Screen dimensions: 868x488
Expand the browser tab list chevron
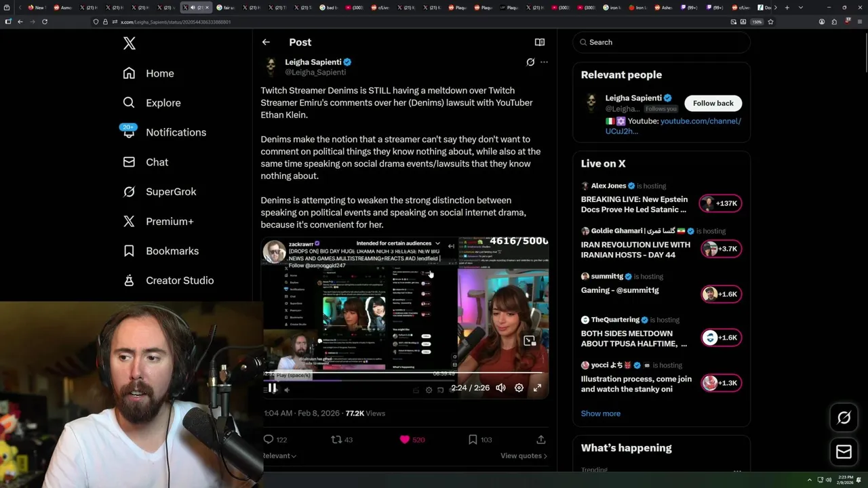[x=801, y=7]
